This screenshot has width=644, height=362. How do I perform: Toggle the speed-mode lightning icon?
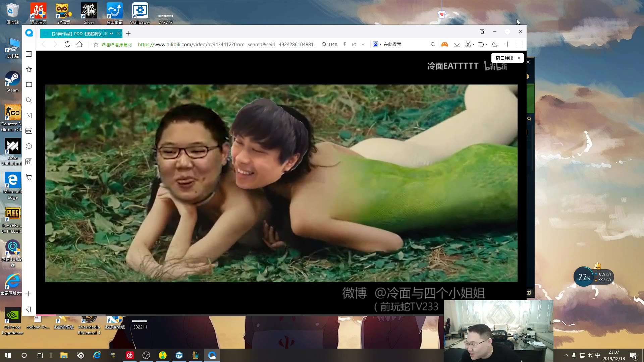tap(344, 44)
